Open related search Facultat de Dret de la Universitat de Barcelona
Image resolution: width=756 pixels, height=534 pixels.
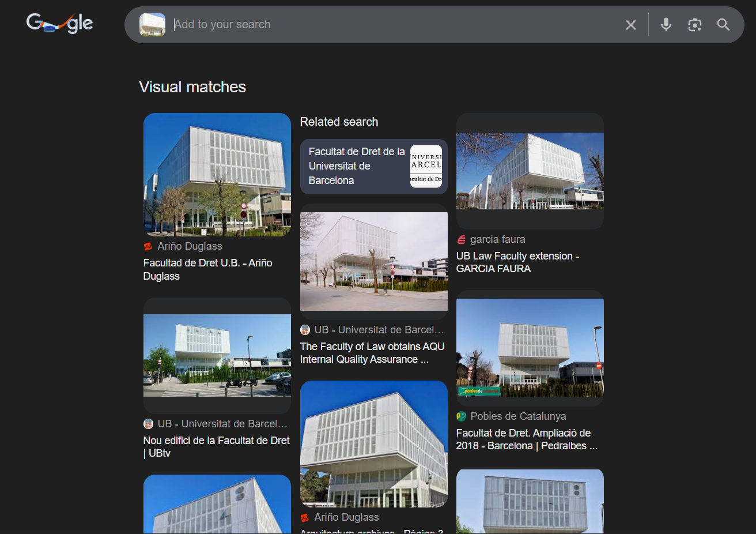point(374,167)
